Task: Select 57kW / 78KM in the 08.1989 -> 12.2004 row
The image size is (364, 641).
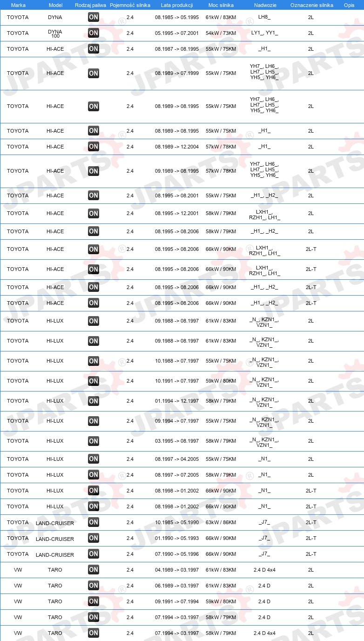Action: coord(221,147)
